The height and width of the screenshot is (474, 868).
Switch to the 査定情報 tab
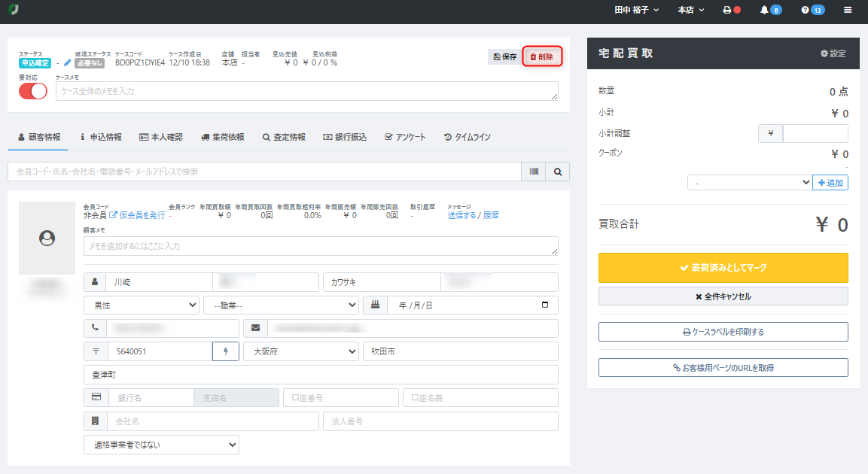[x=284, y=137]
